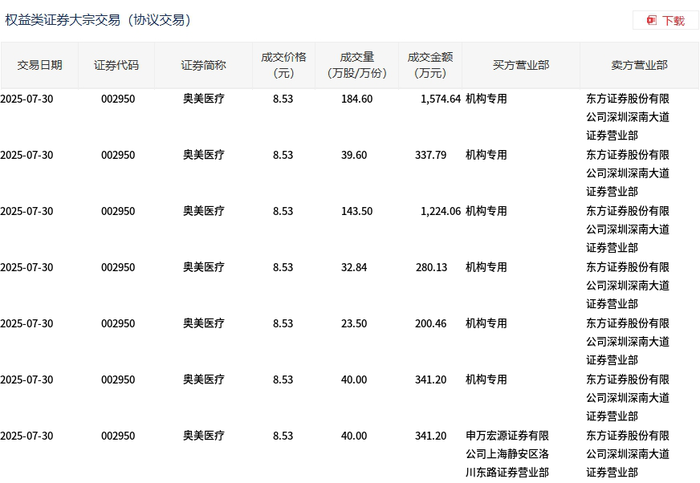The width and height of the screenshot is (700, 483).
Task: Click 东方证券 seller cell in the 申万宏源 row
Action: pyautogui.click(x=628, y=454)
